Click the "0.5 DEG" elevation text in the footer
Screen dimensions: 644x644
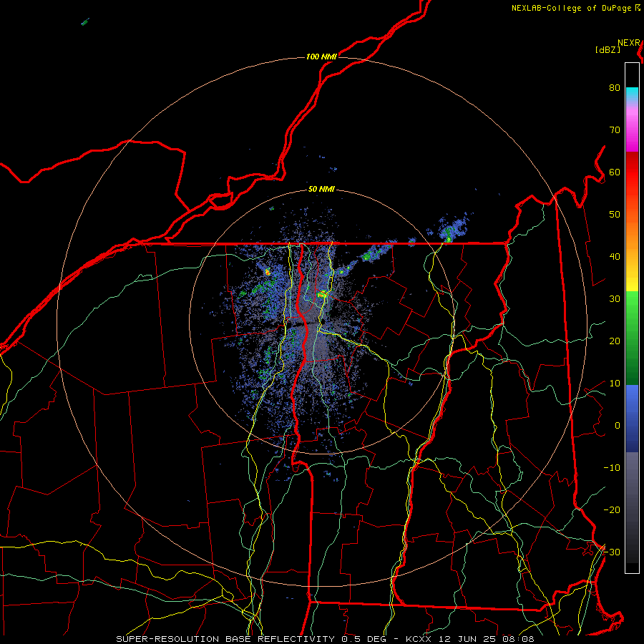pos(364,639)
